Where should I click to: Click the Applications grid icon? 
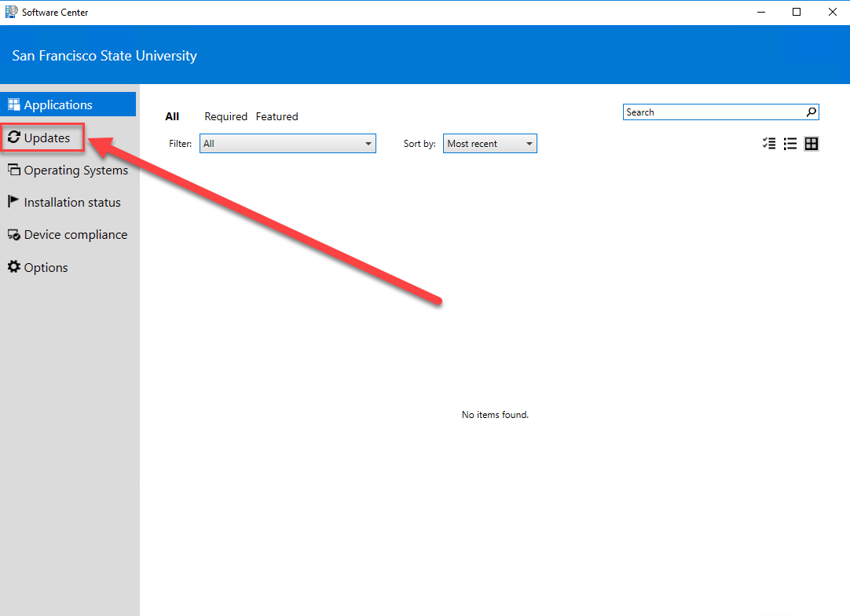click(x=13, y=104)
